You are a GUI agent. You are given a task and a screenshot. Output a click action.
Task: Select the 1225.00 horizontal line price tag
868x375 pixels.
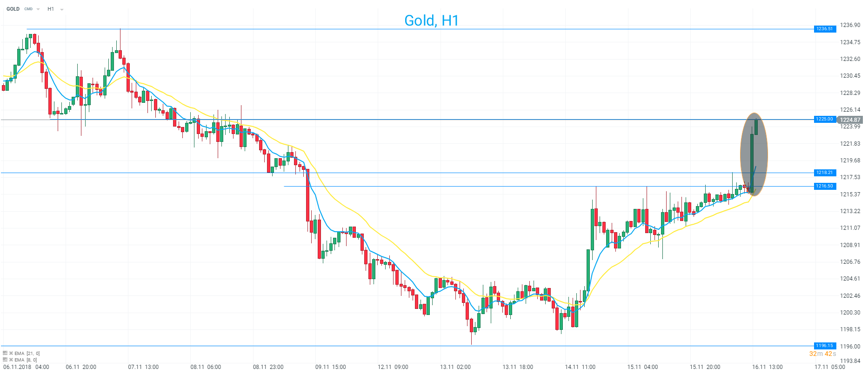click(x=825, y=119)
